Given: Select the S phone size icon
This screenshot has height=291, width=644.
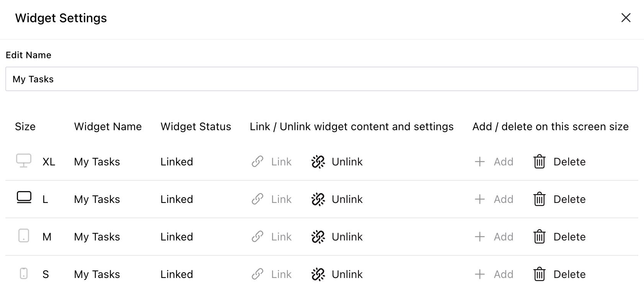Looking at the screenshot, I should tap(24, 274).
